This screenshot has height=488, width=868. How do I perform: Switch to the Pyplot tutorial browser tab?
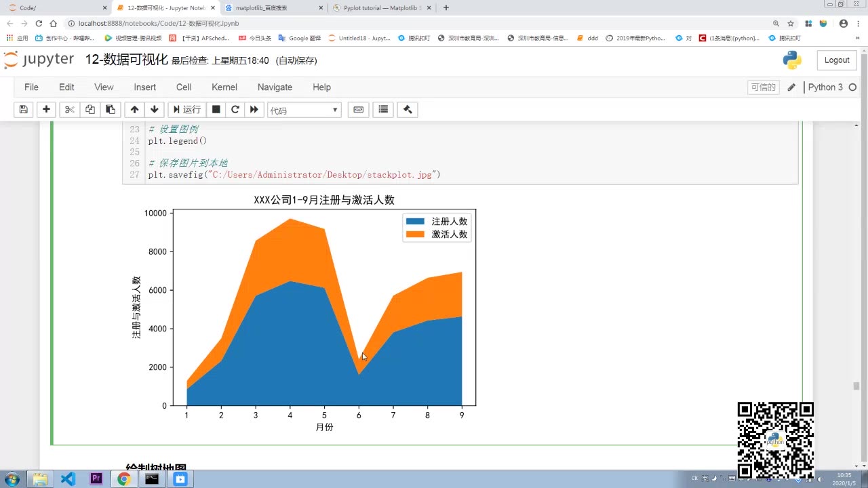coord(380,7)
